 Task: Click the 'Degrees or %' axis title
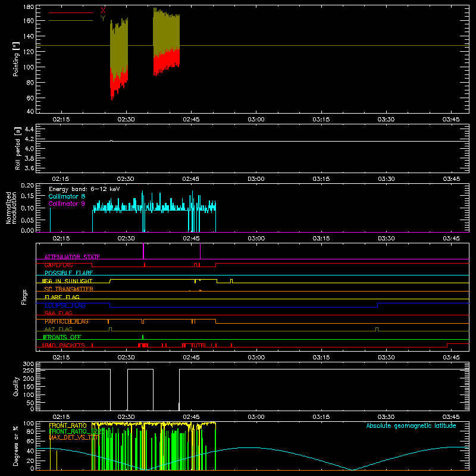pos(16,446)
